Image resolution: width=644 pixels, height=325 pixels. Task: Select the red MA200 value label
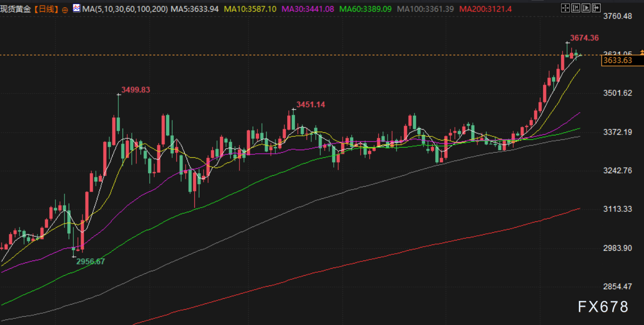(x=485, y=9)
